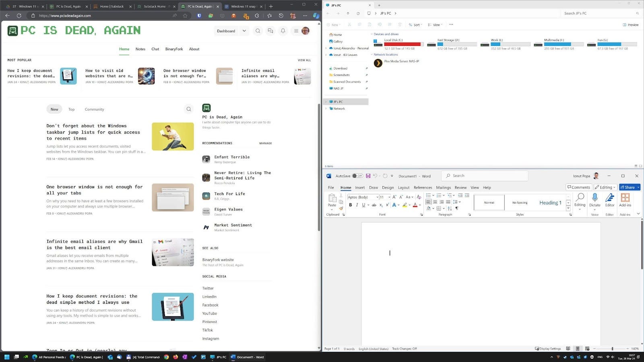The width and height of the screenshot is (644, 362).
Task: Go to Notes tab on Substack site
Action: (140, 49)
